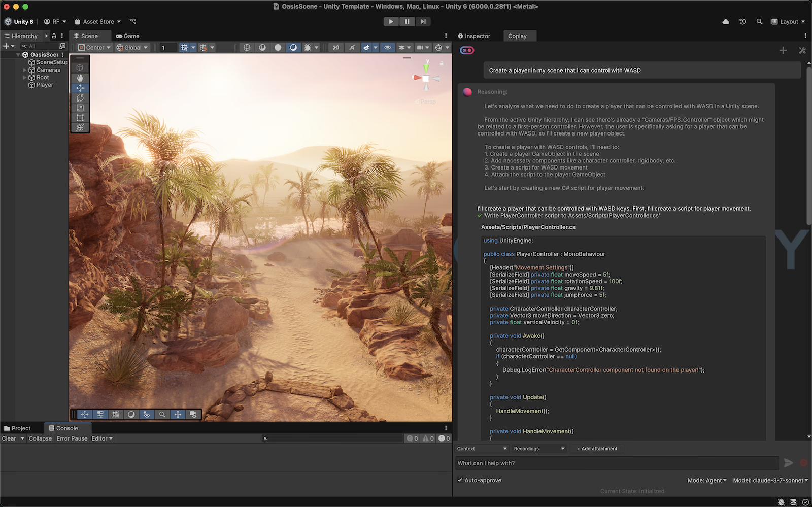Expand the Cameras object in Hierarchy

(x=24, y=70)
